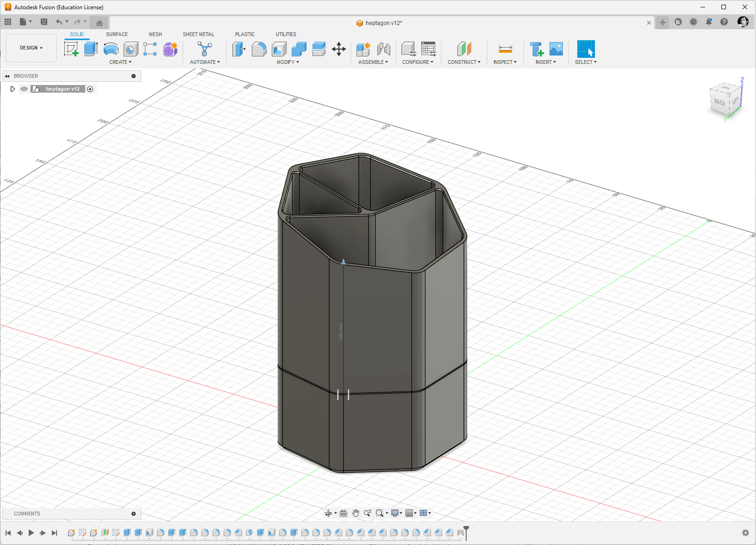This screenshot has width=756, height=545.
Task: Click the Undo arrow
Action: click(x=59, y=22)
